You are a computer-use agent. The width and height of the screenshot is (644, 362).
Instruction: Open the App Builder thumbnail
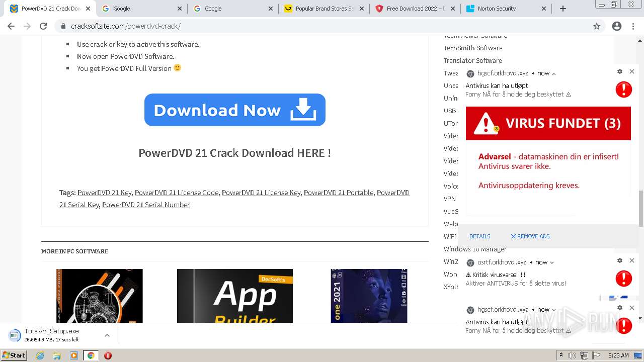pyautogui.click(x=235, y=296)
